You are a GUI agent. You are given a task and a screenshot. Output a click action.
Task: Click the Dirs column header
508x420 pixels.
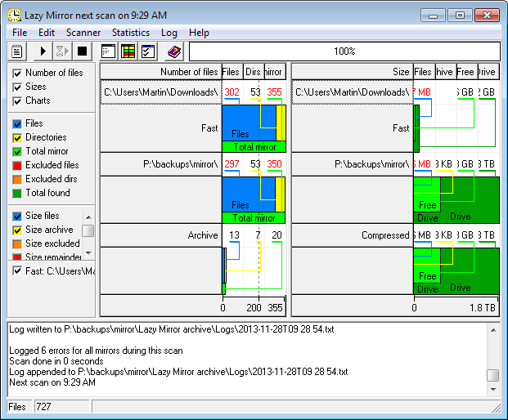point(254,72)
